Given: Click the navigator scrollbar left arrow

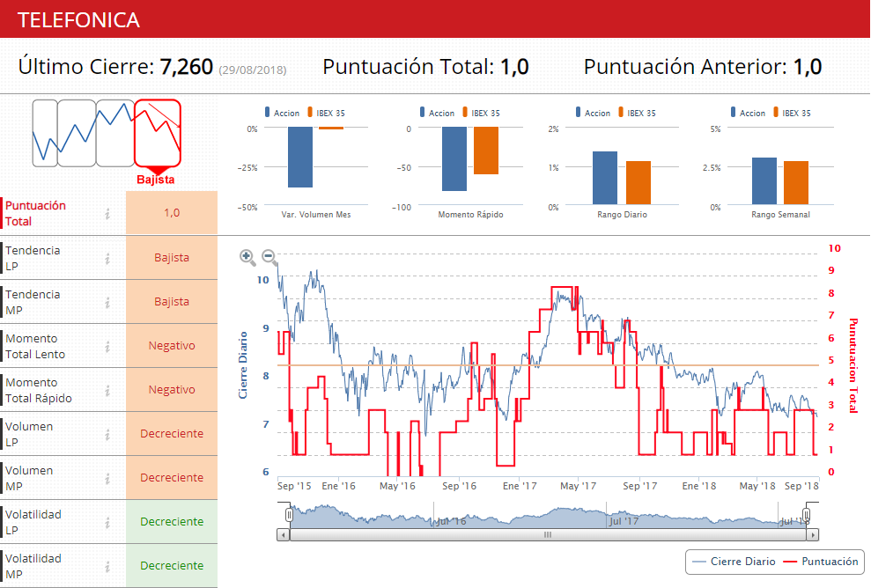Looking at the screenshot, I should click(x=284, y=535).
